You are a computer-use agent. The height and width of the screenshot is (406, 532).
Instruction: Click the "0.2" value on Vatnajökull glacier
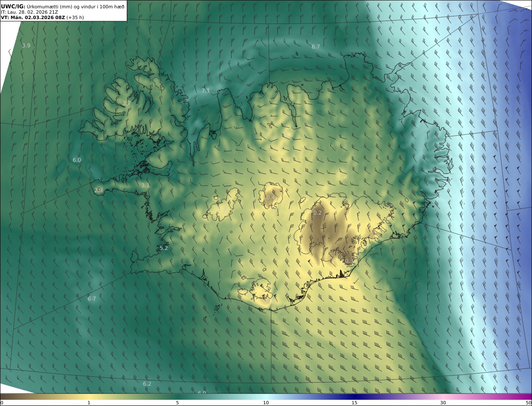pyautogui.click(x=317, y=213)
